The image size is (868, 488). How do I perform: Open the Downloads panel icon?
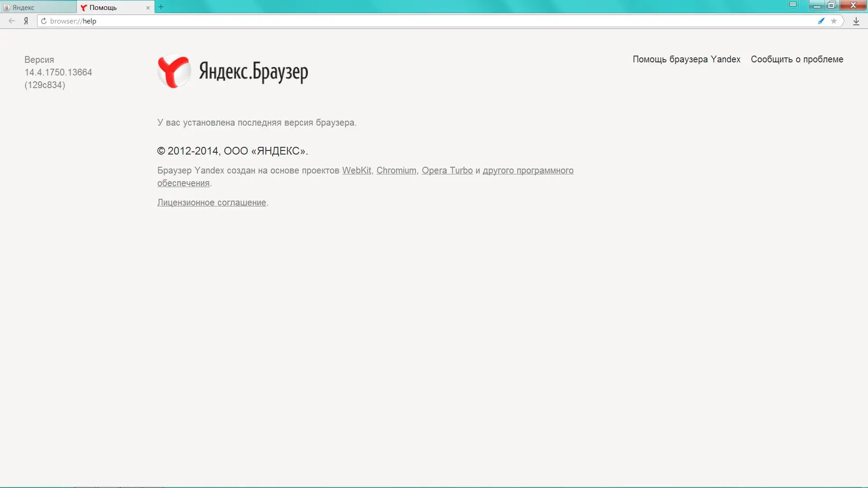(x=856, y=21)
